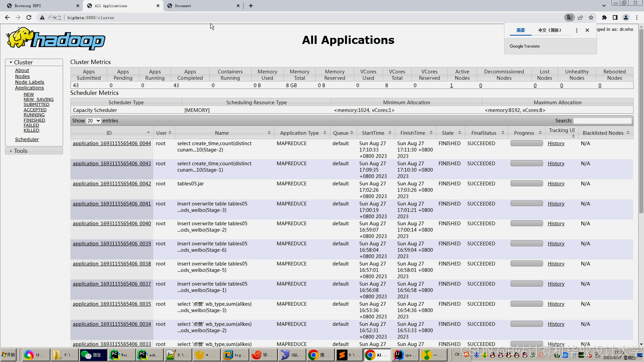Click the Google Translate icon in address bar
Viewport: 644px width, 362px height.
569,17
